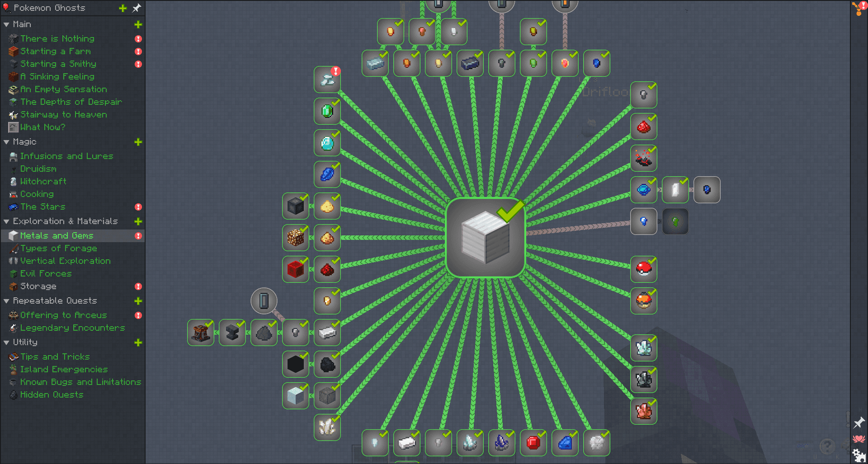Open the white quartz crystal quest node
Viewport: 868px width, 464px height.
click(327, 427)
